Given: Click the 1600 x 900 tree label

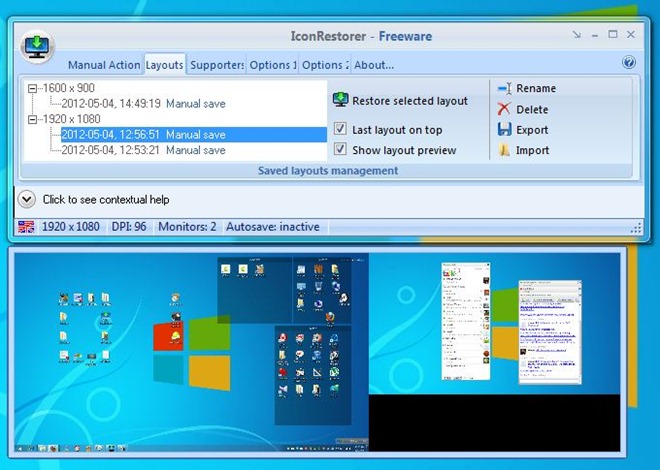Looking at the screenshot, I should point(69,88).
